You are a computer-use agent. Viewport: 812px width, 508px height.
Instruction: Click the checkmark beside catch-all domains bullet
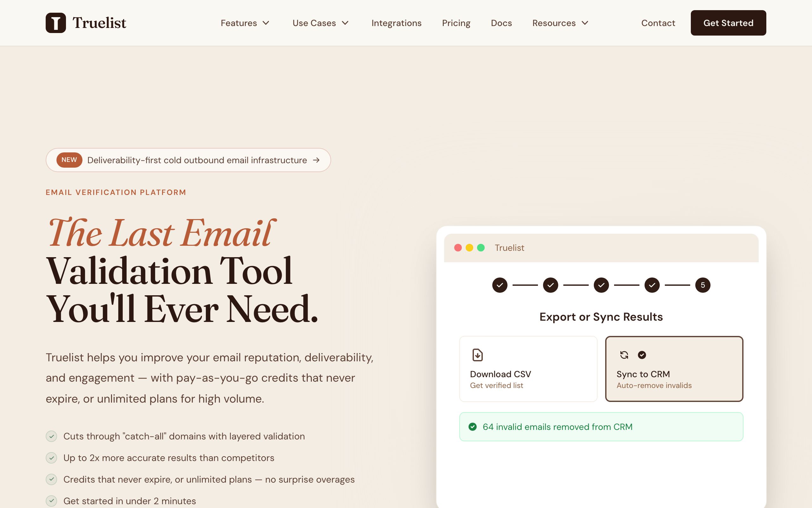click(51, 436)
